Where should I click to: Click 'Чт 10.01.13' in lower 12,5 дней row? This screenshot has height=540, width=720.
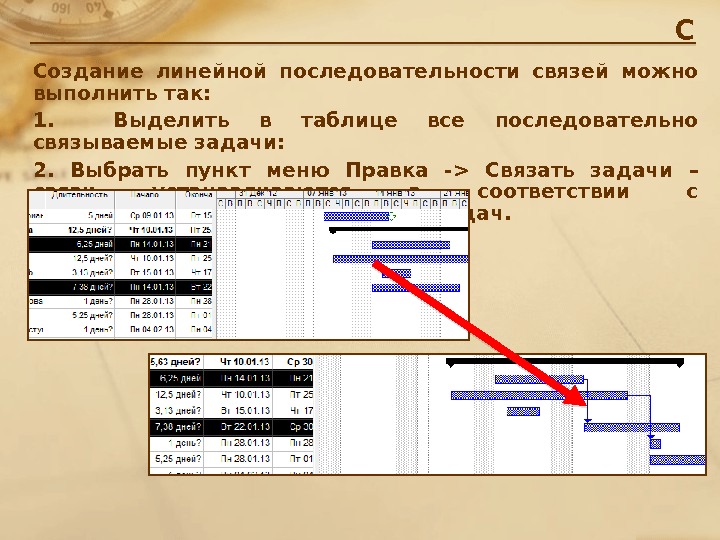(244, 394)
